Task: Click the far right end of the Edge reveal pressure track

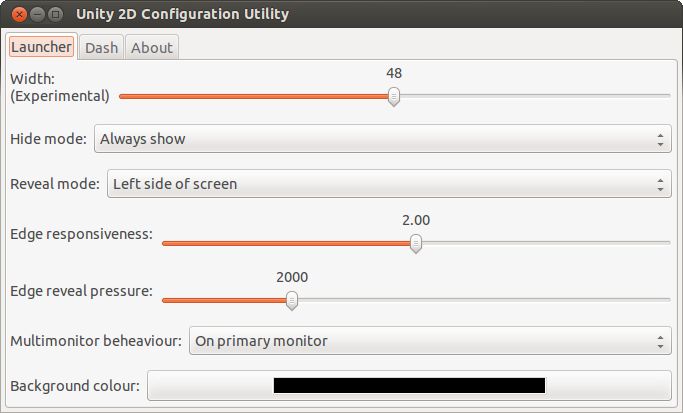Action: coord(667,299)
